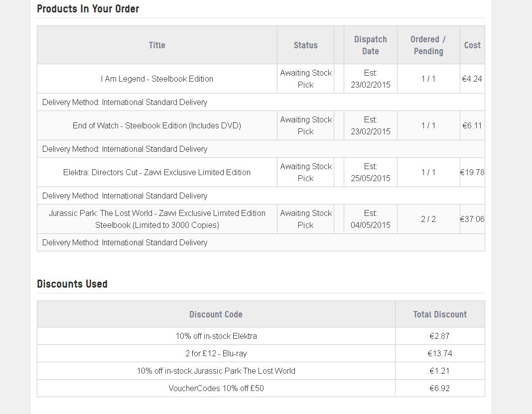Click the Title column header
Image resolution: width=532 pixels, height=414 pixels.
pos(157,45)
